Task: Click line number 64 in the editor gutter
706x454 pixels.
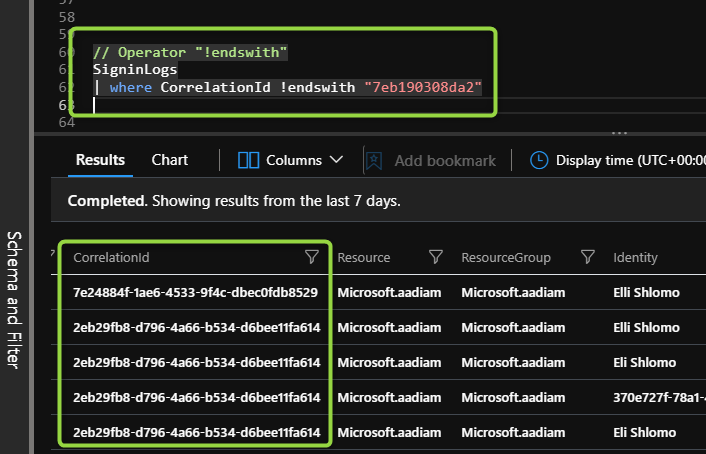Action: coord(66,122)
